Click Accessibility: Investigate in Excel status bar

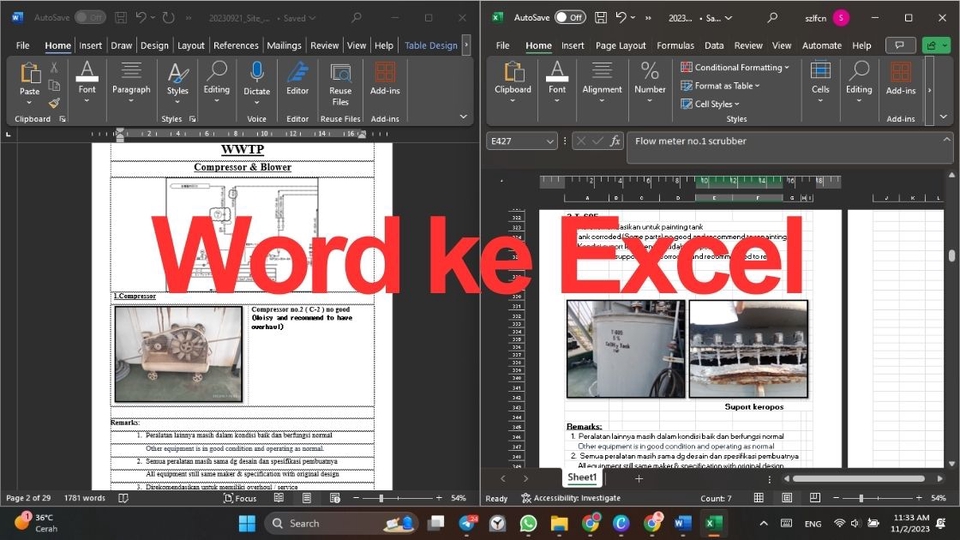click(571, 498)
